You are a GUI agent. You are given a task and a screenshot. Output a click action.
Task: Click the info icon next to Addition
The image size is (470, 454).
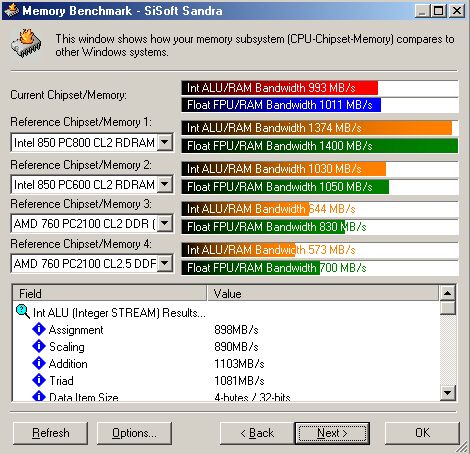39,363
